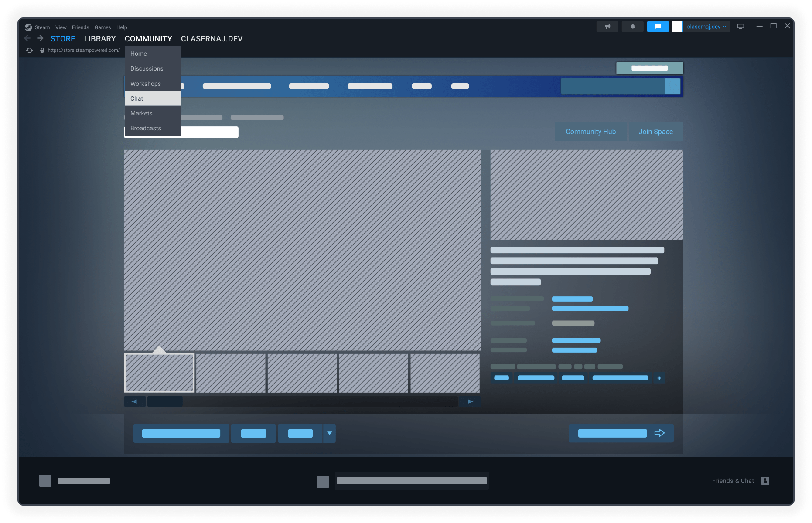Open the Community Hub
The width and height of the screenshot is (812, 523).
tap(590, 132)
